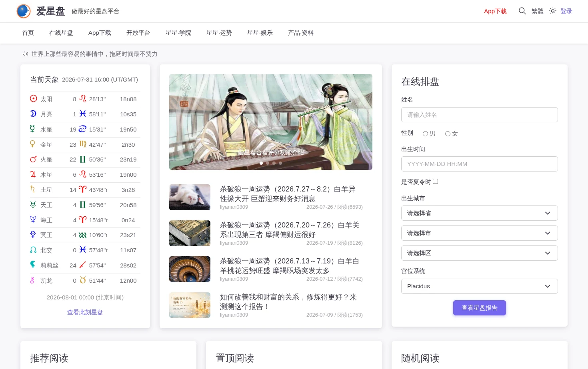Image resolution: width=588 pixels, height=369 pixels.
Task: Click the 爱星盘 globe logo icon
Action: (x=24, y=11)
